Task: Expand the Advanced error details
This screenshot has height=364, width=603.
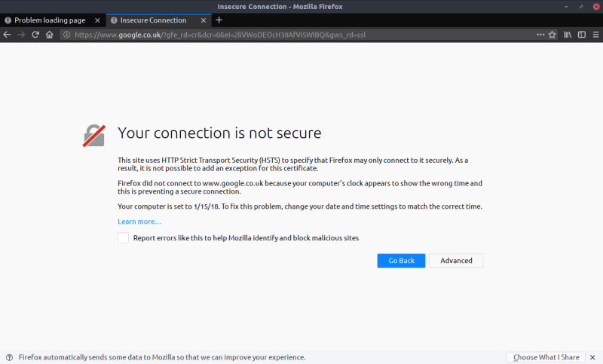Action: (x=456, y=261)
